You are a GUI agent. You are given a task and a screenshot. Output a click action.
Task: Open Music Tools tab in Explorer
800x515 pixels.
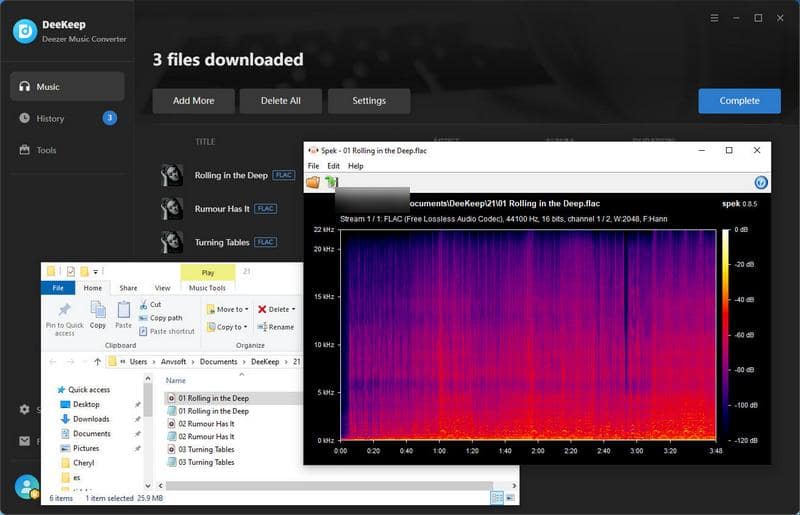click(x=207, y=288)
